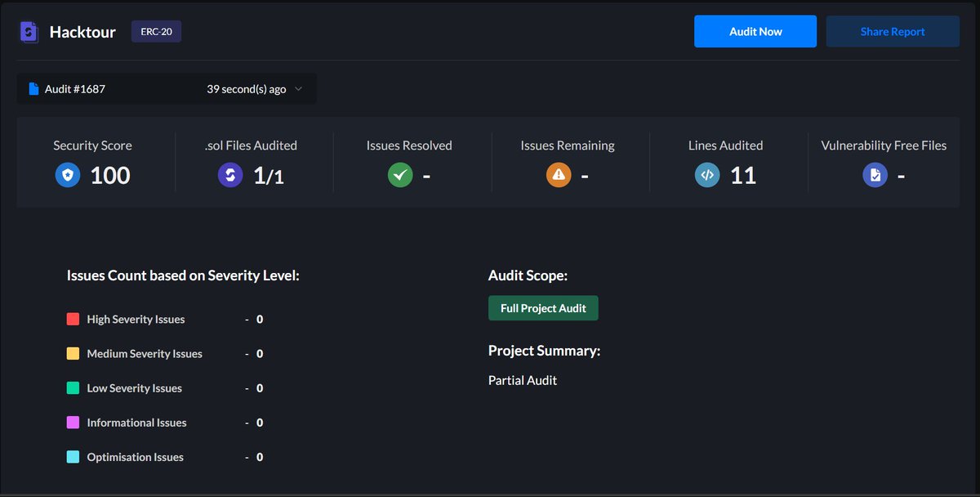This screenshot has width=980, height=497.
Task: Select the High Severity Issues label
Action: point(136,319)
